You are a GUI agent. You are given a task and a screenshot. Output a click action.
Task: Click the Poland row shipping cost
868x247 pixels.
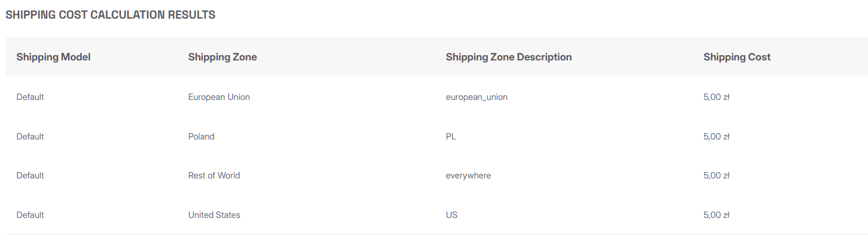pyautogui.click(x=716, y=137)
